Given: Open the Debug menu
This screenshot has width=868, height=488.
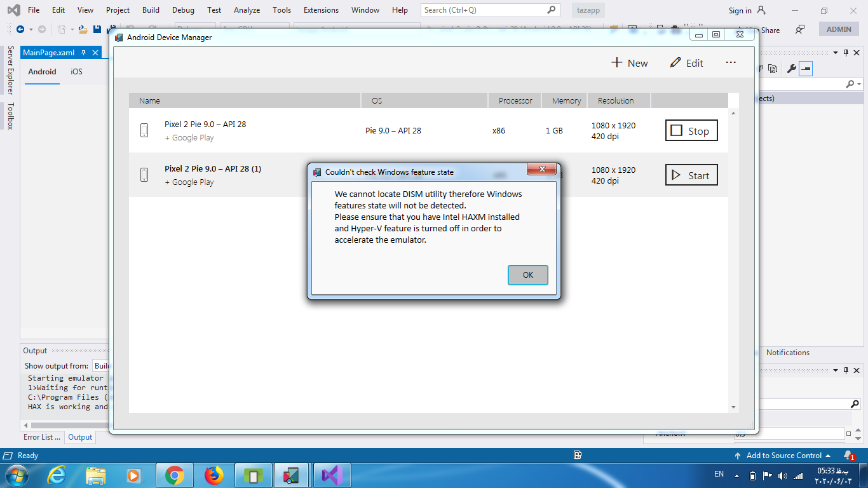Looking at the screenshot, I should (183, 10).
